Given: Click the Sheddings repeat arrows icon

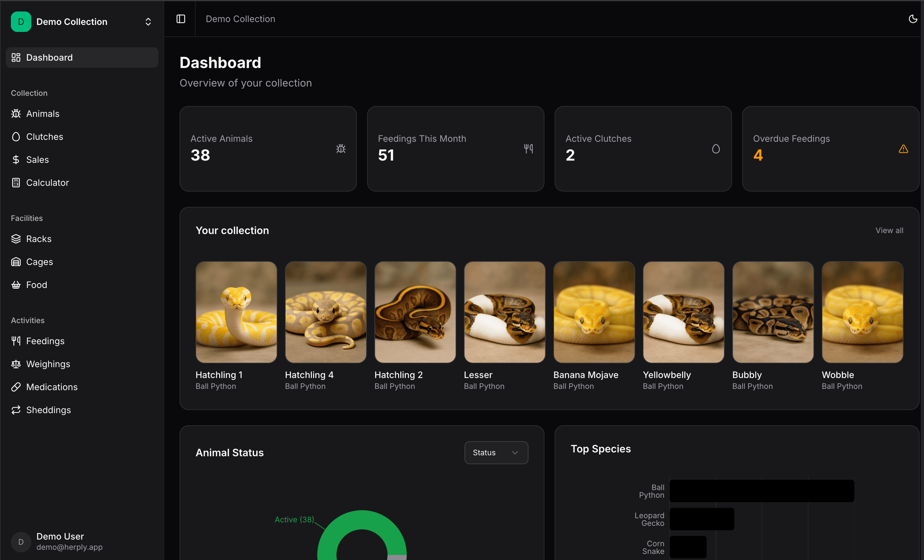Looking at the screenshot, I should (16, 410).
